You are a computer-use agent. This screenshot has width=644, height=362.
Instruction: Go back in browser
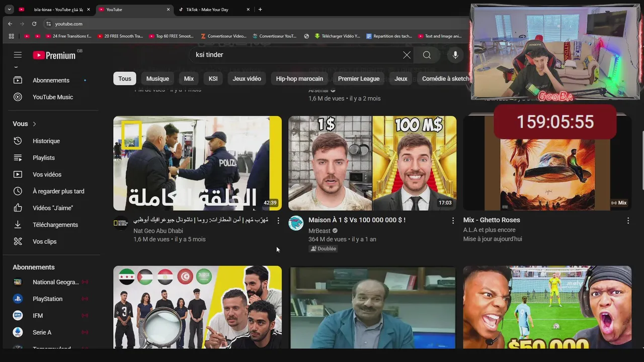pos(10,24)
